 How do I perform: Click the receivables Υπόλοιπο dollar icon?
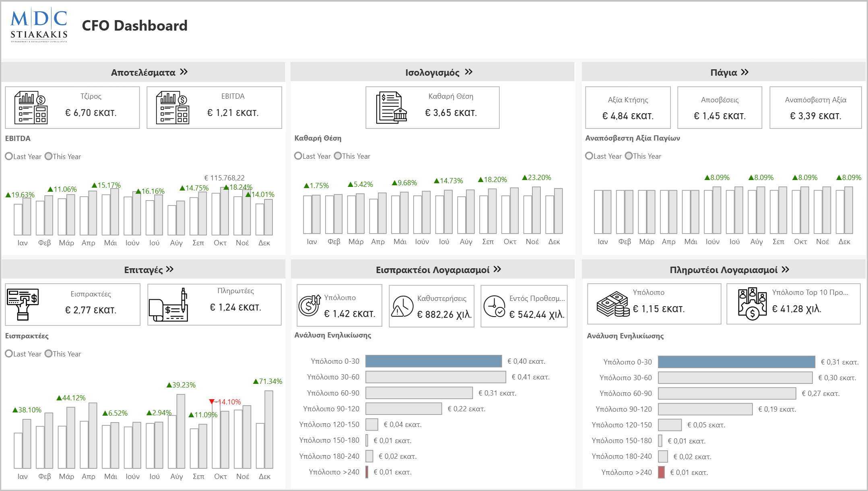[309, 306]
